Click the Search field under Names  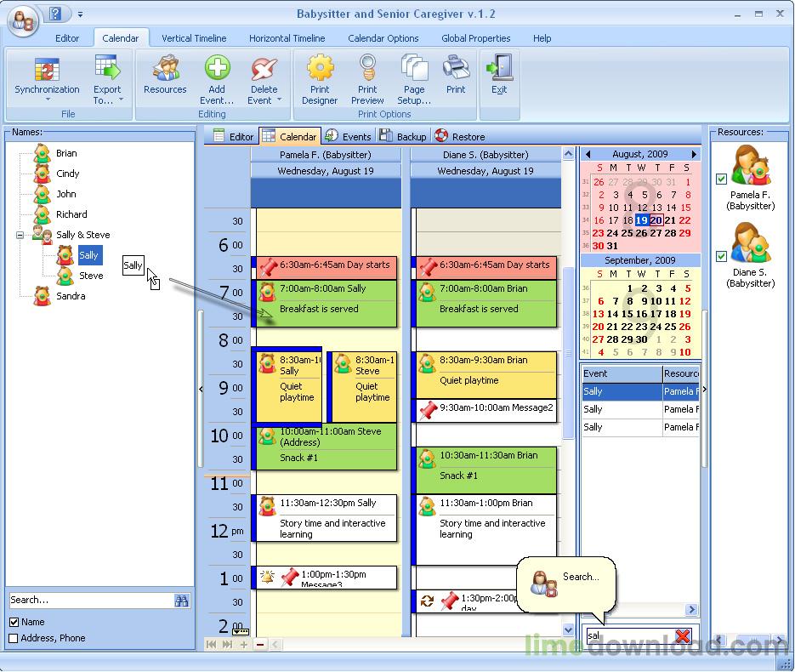click(x=91, y=600)
